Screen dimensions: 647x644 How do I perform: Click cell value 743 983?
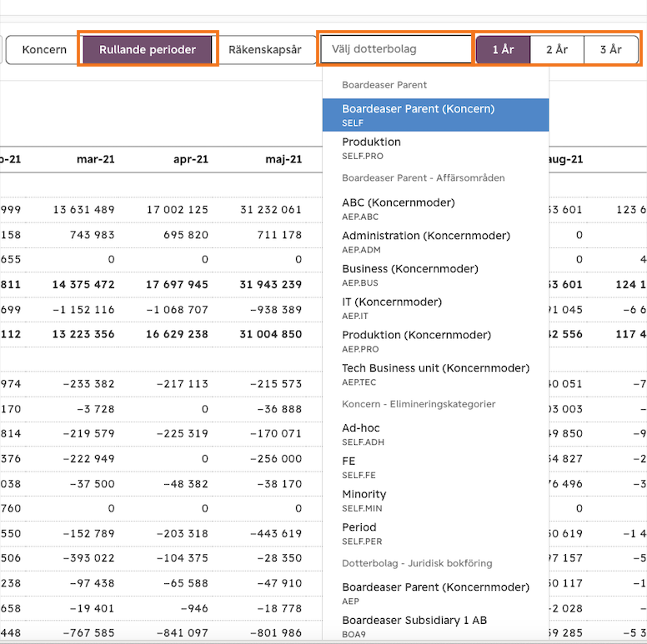[x=92, y=235]
